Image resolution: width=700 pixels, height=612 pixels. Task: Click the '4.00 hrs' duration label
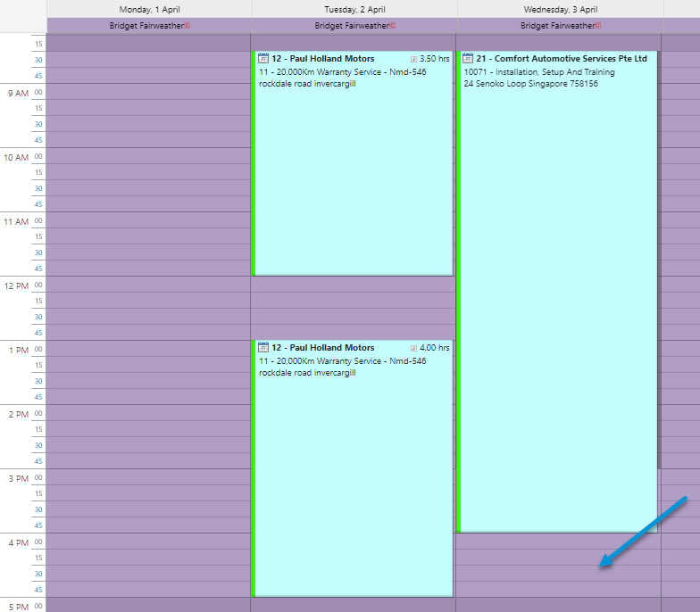coord(434,348)
